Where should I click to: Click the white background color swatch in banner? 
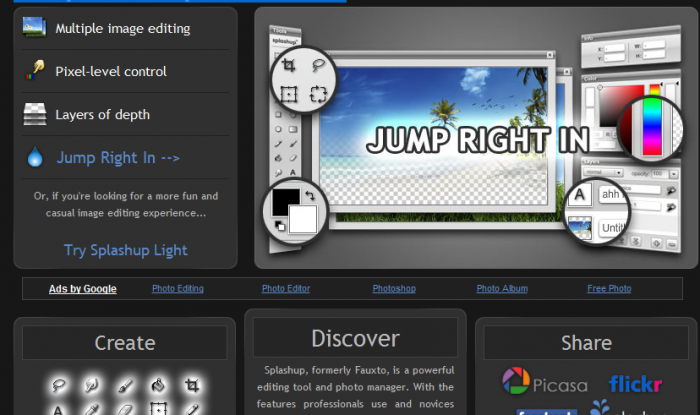click(304, 219)
